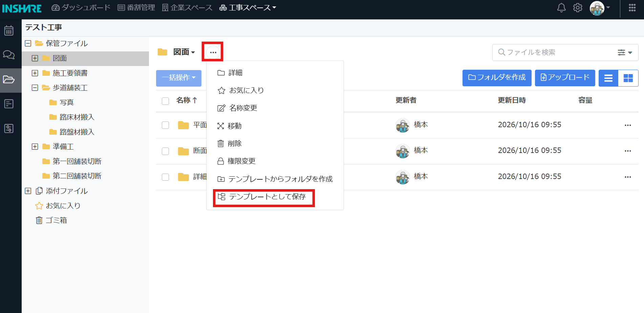Expand the 図面 tree node

click(x=35, y=58)
